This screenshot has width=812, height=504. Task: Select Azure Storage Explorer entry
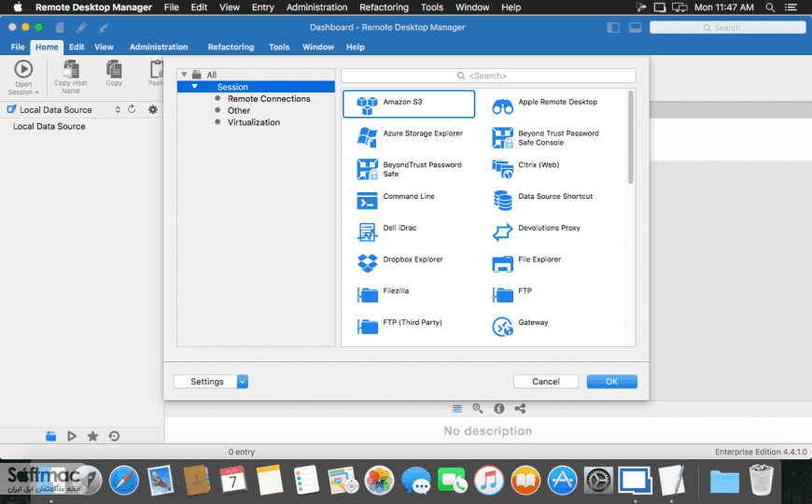click(x=409, y=136)
